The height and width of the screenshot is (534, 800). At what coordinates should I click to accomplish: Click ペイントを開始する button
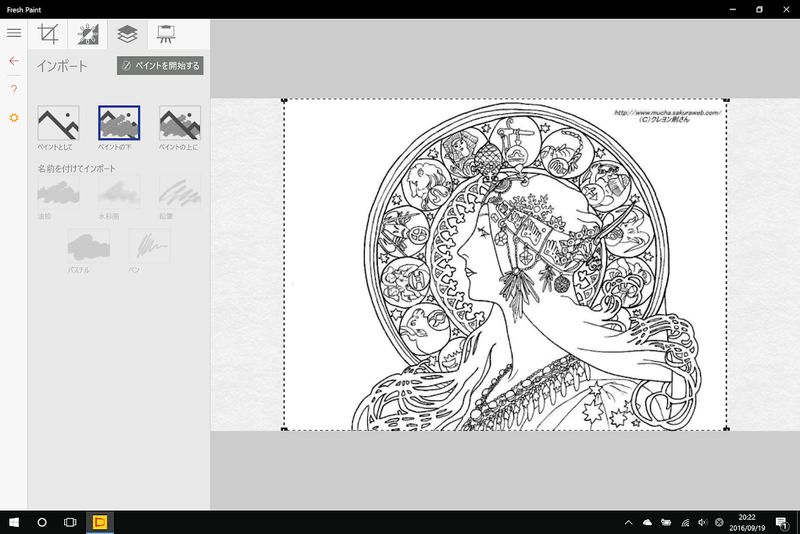point(160,66)
